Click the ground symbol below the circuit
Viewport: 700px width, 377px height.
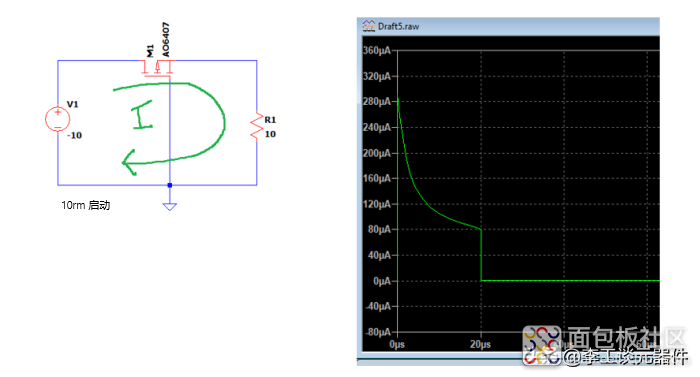170,206
